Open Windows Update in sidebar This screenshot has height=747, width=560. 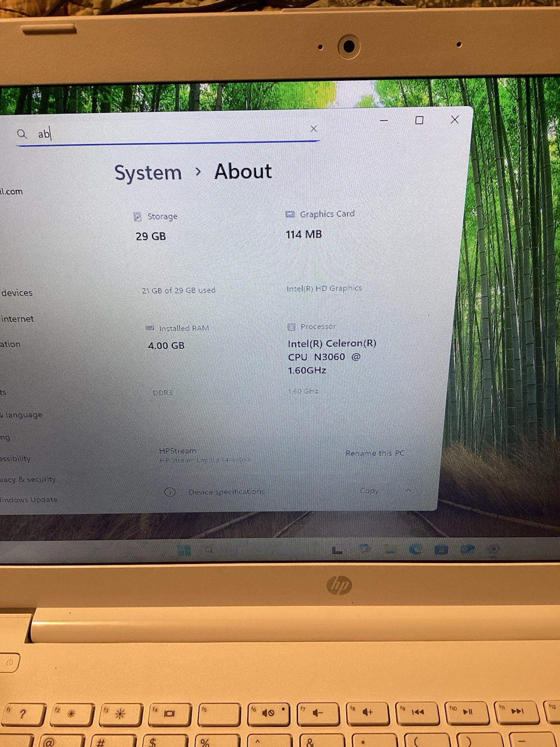pyautogui.click(x=28, y=500)
